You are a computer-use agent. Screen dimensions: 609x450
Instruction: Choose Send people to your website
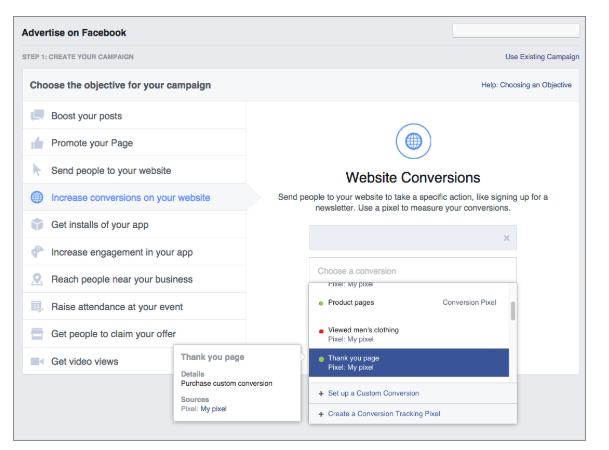(x=134, y=170)
